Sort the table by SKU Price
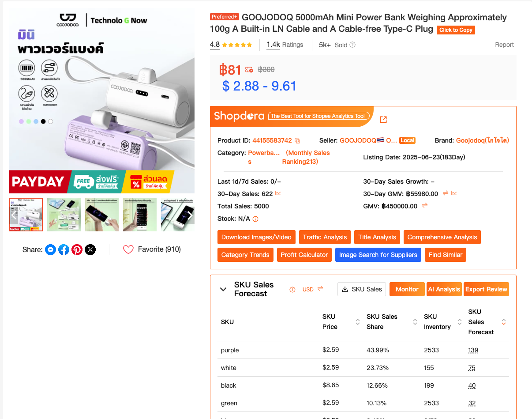The image size is (532, 419). (x=358, y=322)
